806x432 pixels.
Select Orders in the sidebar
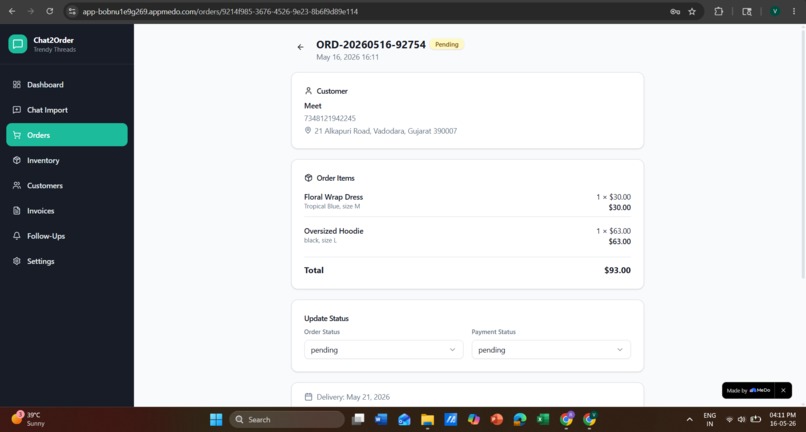tap(67, 135)
